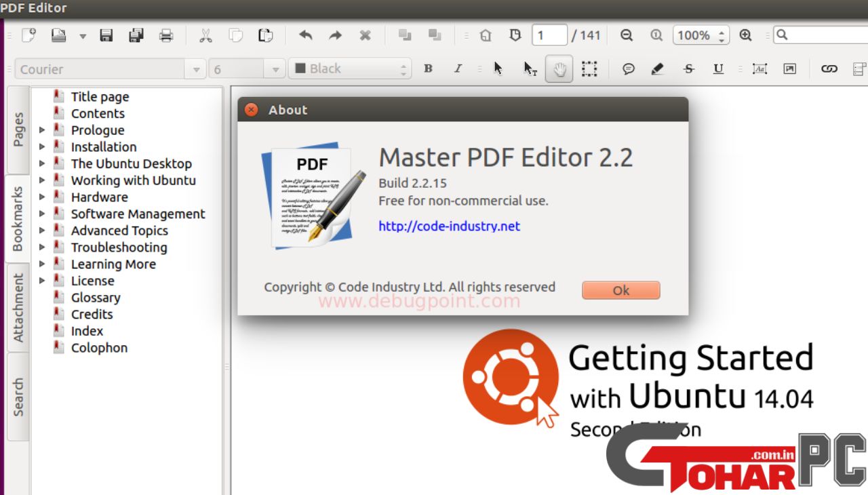Switch to the Search side tab

18,397
